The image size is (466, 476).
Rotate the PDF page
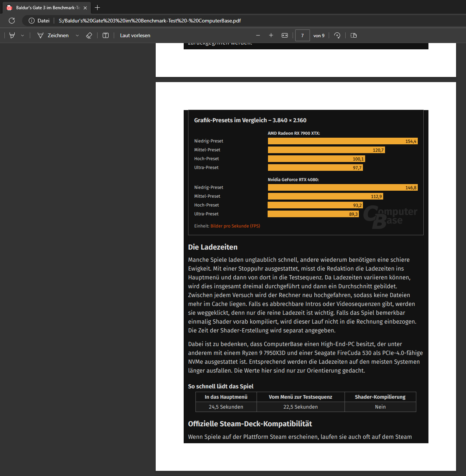click(x=337, y=35)
